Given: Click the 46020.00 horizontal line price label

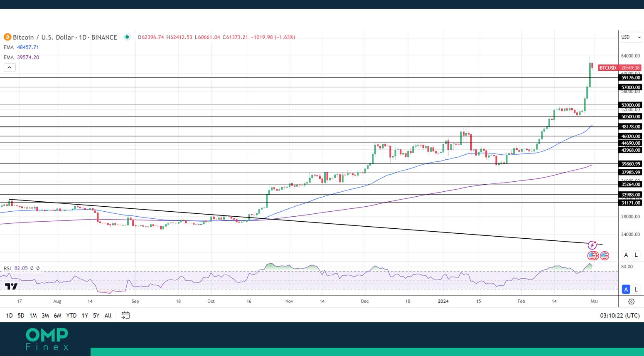Looking at the screenshot, I should [631, 136].
